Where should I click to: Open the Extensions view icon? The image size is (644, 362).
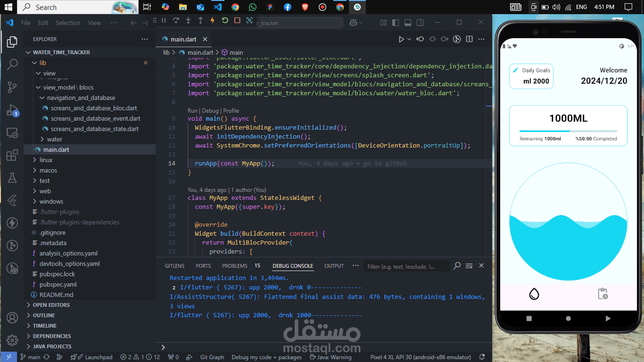pos(12,155)
